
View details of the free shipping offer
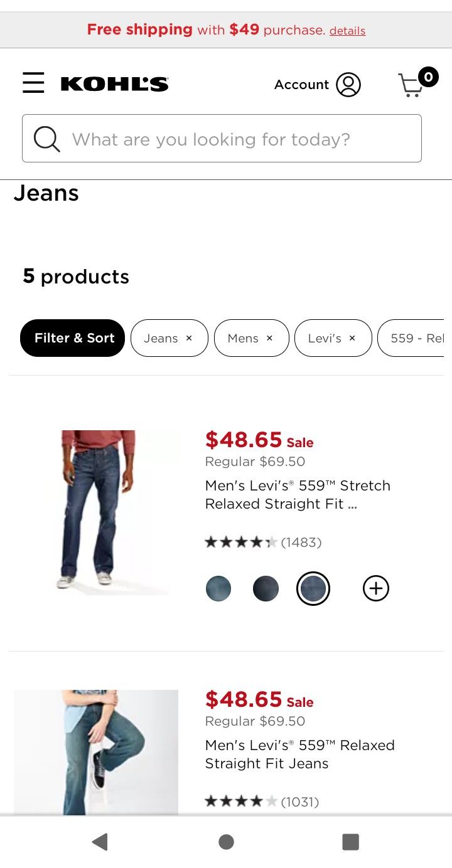(x=347, y=30)
